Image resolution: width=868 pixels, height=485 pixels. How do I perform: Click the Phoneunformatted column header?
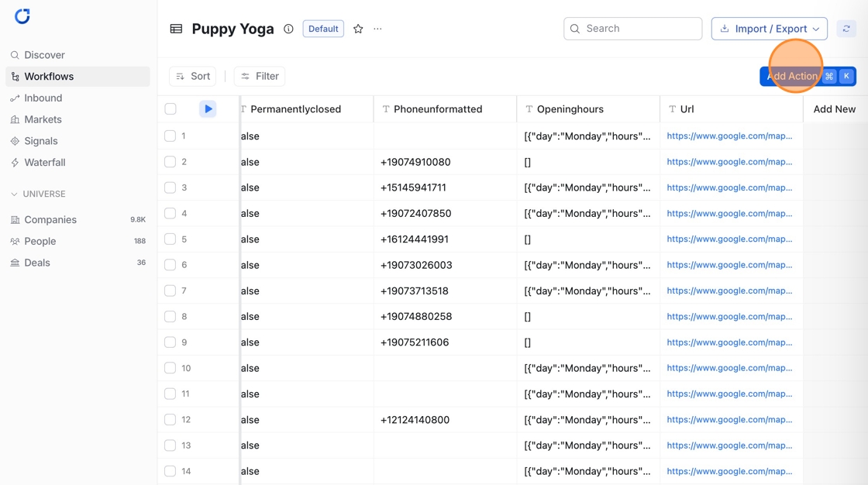pyautogui.click(x=445, y=109)
